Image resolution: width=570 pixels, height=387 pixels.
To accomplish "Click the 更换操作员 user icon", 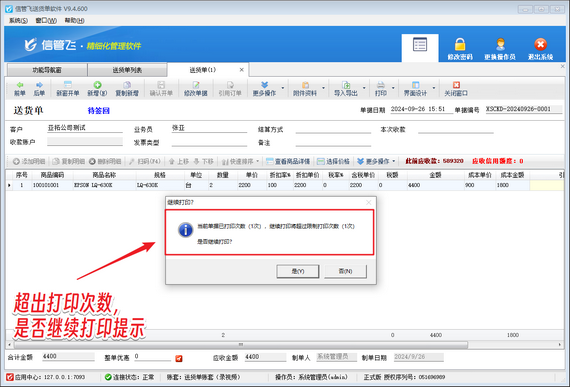I will [500, 44].
